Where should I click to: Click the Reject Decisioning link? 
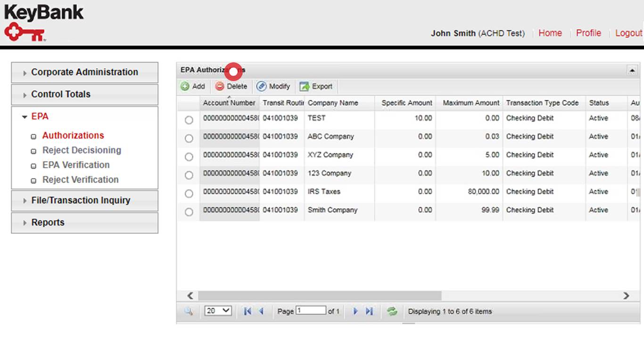click(x=82, y=150)
